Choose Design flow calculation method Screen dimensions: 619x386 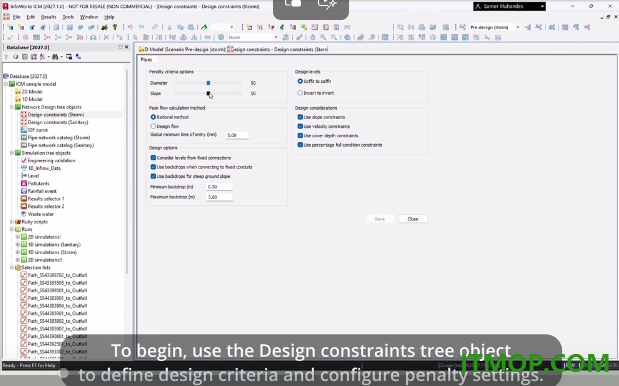(153, 126)
